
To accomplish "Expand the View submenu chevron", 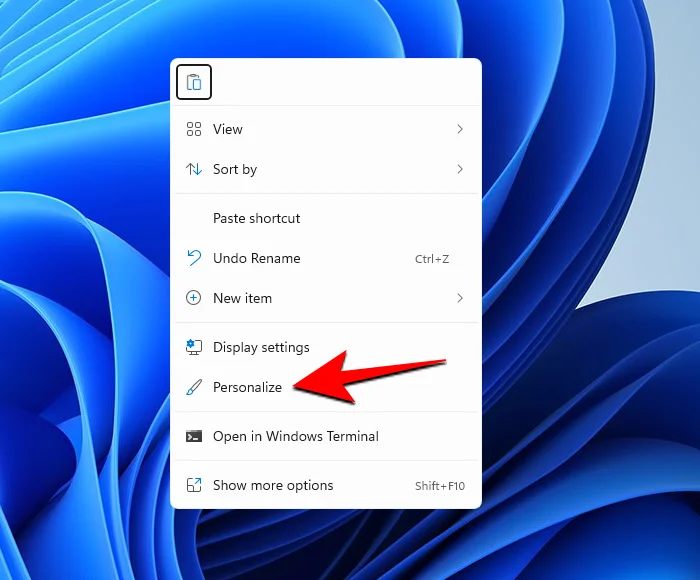I will click(x=460, y=129).
